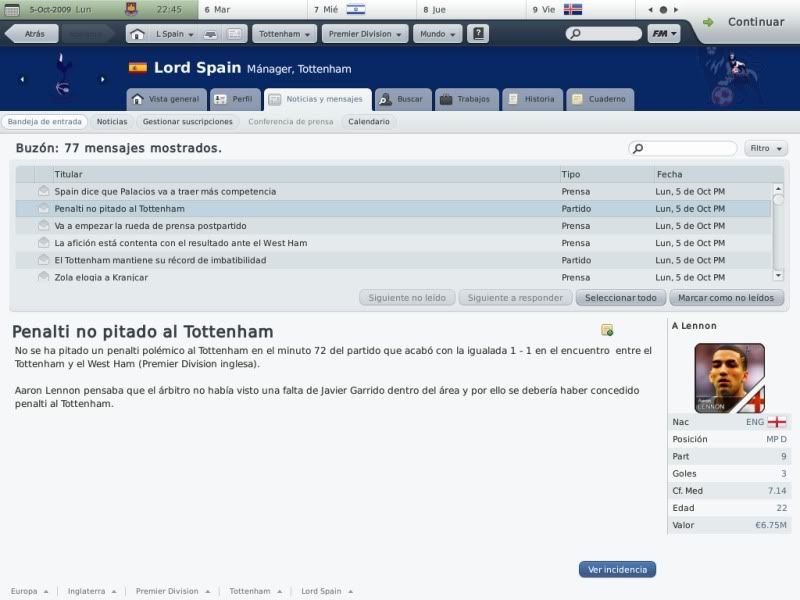Click the Fecha column header

pos(718,174)
